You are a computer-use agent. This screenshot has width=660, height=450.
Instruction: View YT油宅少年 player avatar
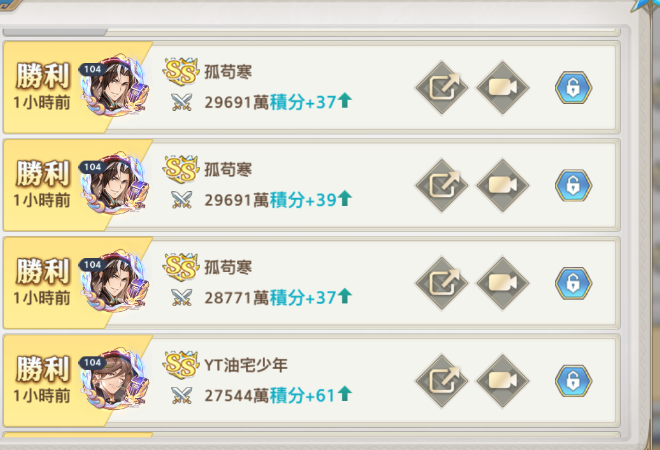114,379
